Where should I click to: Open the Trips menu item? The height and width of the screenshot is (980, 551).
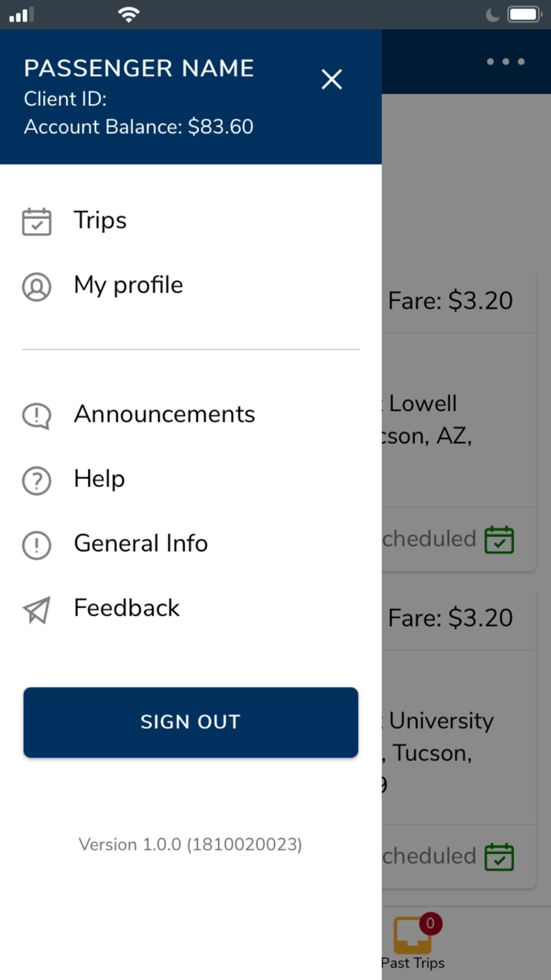tap(100, 221)
